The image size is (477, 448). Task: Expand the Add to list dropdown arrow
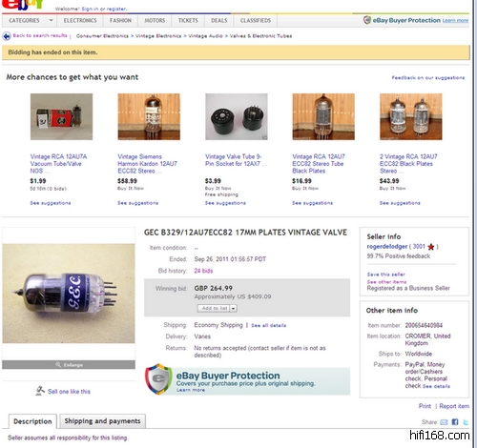[x=234, y=308]
